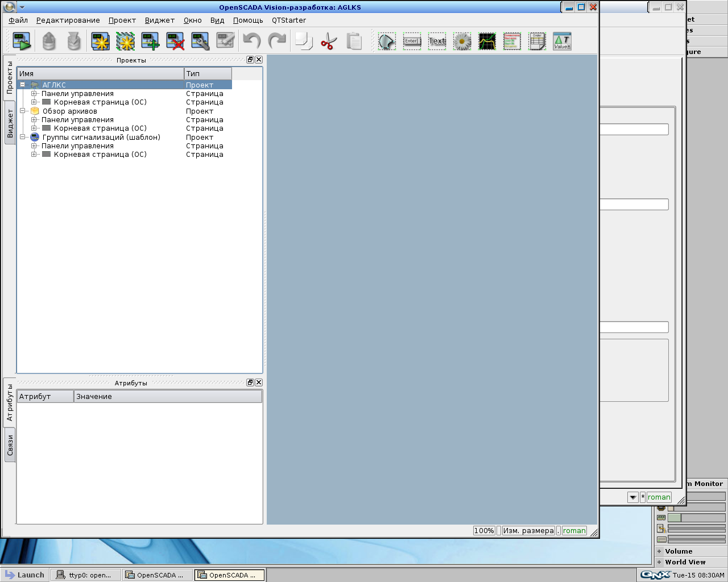
Task: Click the Launch button in taskbar
Action: tap(24, 575)
